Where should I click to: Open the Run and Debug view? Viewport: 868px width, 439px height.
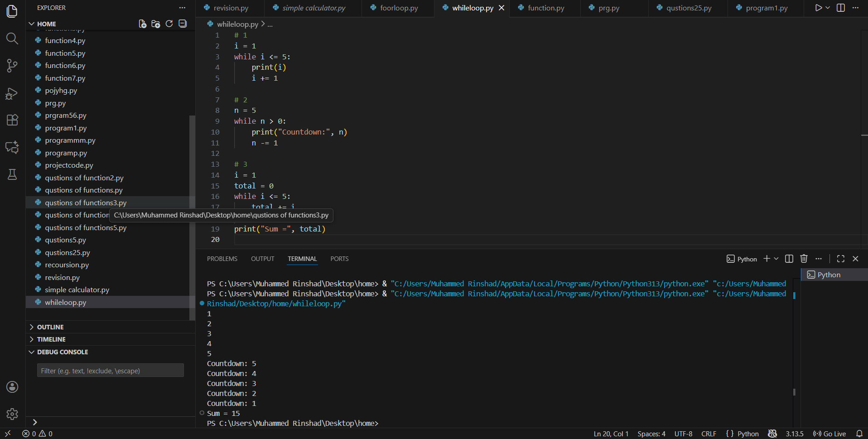pos(12,94)
